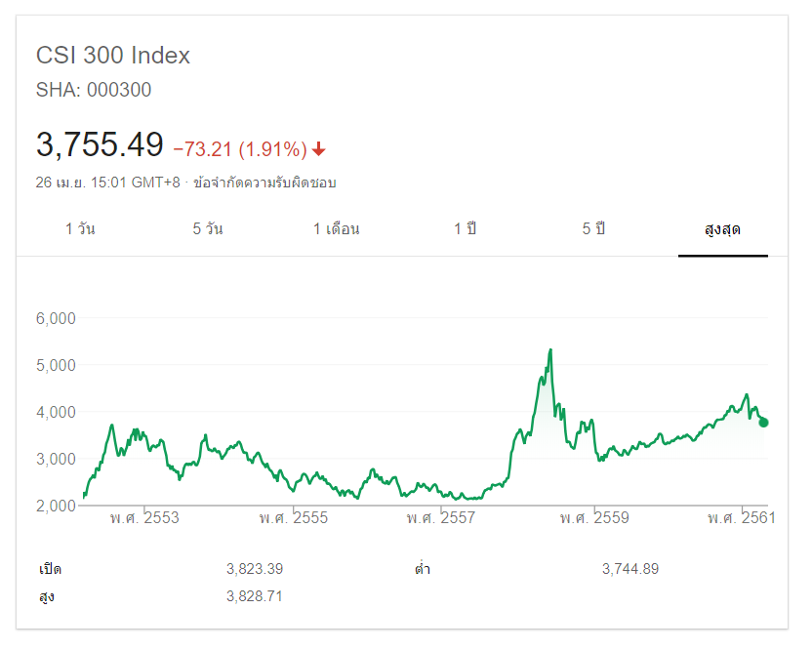Screen dimensions: 812x650
Task: Select the 5 วัน time range
Action: 208,229
